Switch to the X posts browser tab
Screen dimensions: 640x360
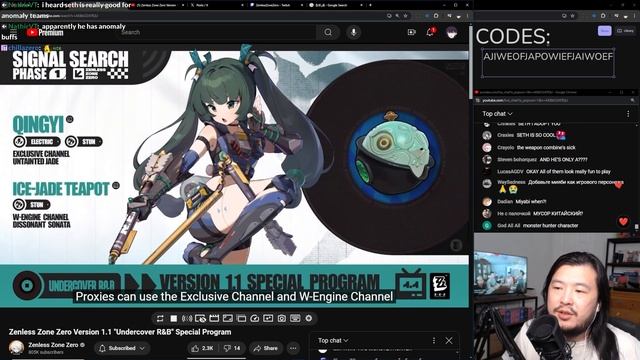(x=216, y=5)
